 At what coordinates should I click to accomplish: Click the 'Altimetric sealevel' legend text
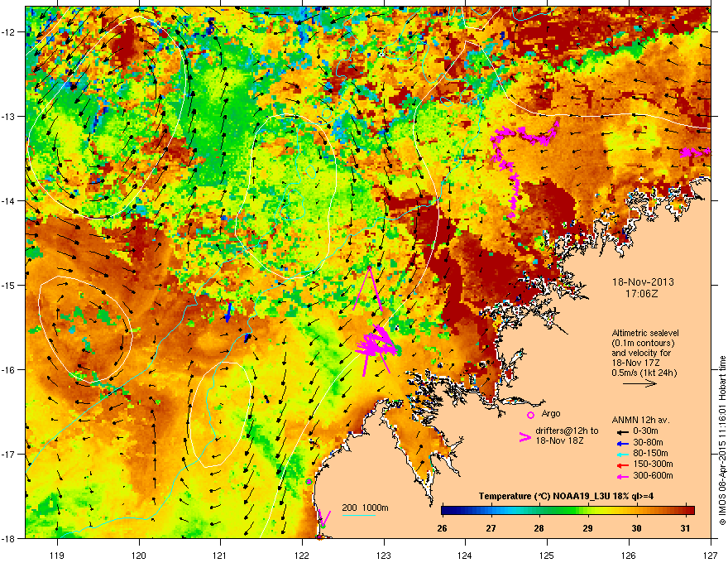(x=645, y=333)
